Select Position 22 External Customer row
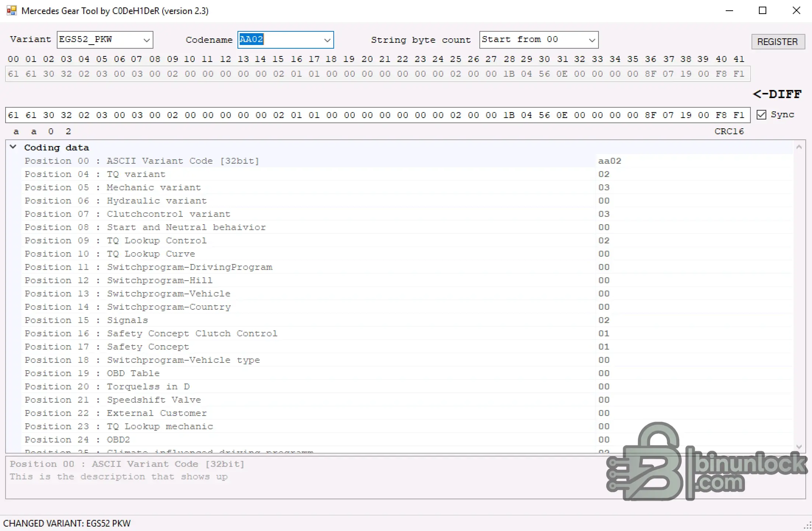 [407, 413]
